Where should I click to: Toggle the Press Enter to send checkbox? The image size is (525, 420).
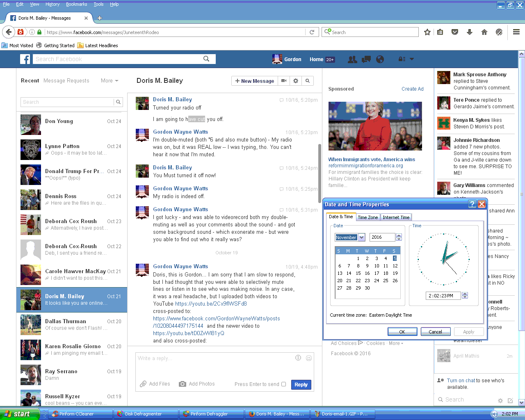tap(283, 384)
